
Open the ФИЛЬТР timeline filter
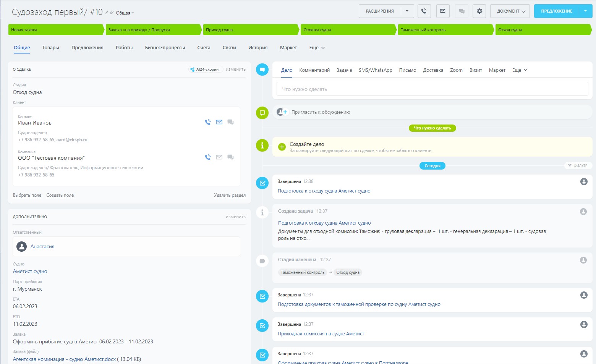(x=578, y=165)
